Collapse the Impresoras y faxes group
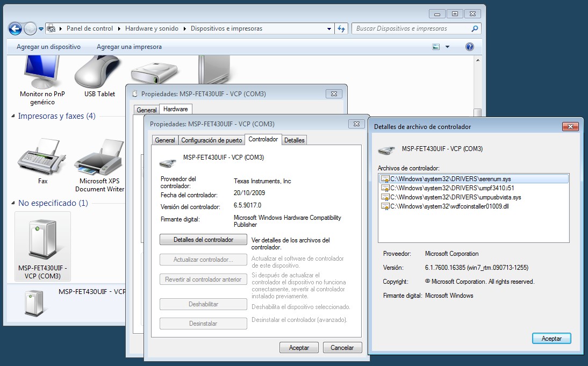The image size is (588, 366). tap(13, 116)
